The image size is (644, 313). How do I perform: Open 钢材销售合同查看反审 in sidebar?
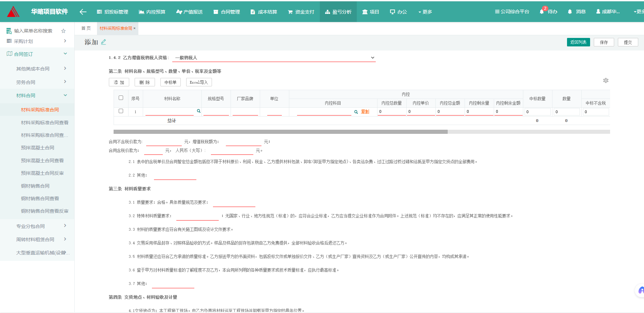44,211
